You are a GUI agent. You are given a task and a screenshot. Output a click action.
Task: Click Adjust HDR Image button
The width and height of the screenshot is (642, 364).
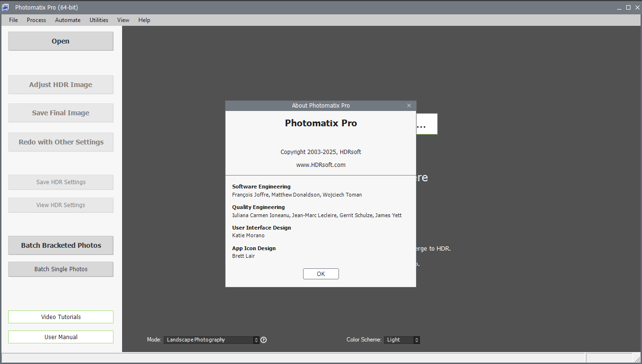pos(61,85)
